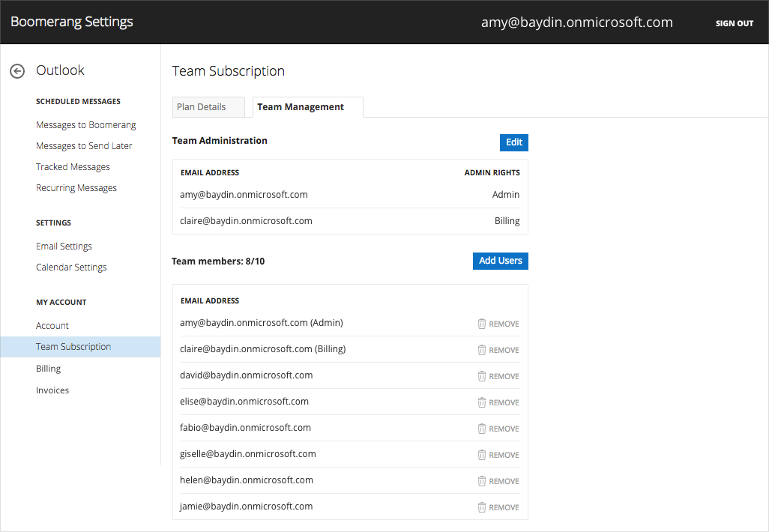Click amy@baydin.onmicrosoft.com in the header
769x532 pixels.
coord(577,22)
